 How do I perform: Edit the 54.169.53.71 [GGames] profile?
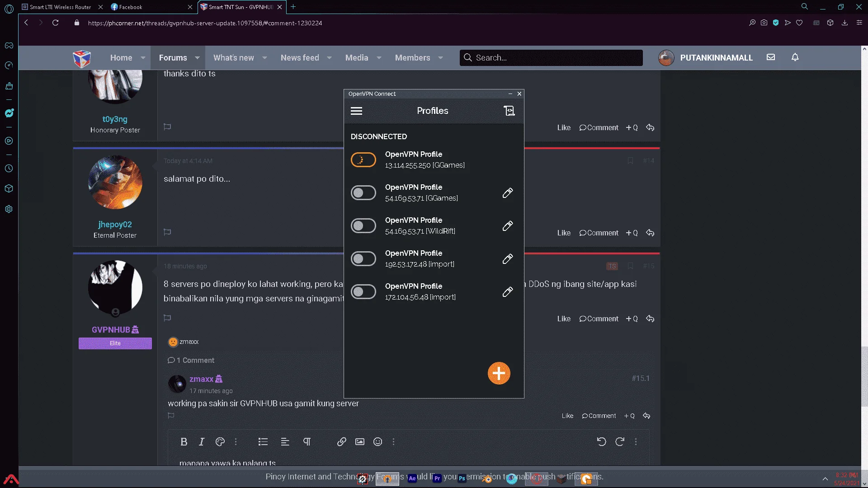[507, 193]
